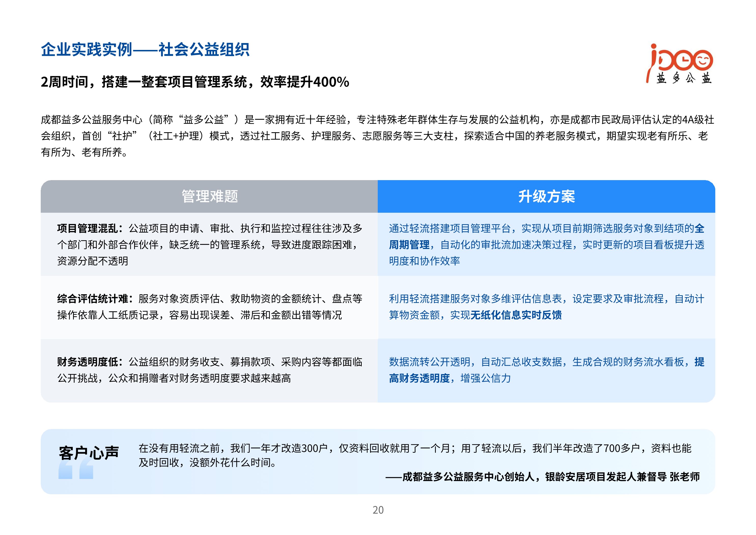Click the line starting 数据流转公开透明
This screenshot has width=756, height=535.
click(x=547, y=362)
